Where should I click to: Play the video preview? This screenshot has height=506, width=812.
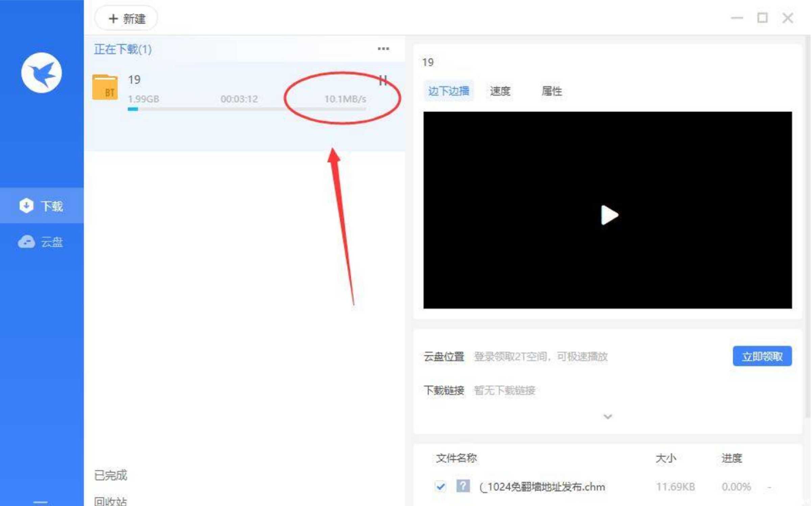tap(609, 215)
